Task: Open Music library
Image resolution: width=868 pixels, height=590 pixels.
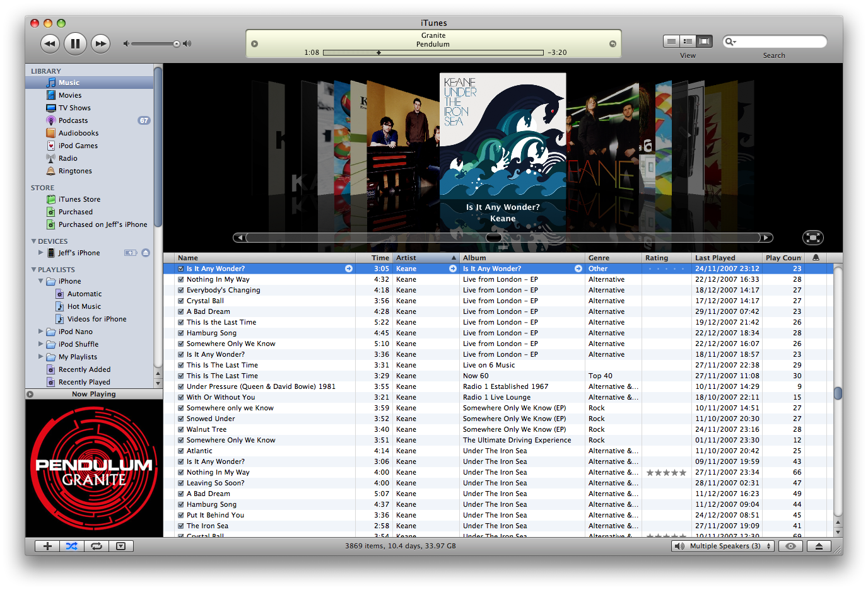Action: [x=90, y=83]
